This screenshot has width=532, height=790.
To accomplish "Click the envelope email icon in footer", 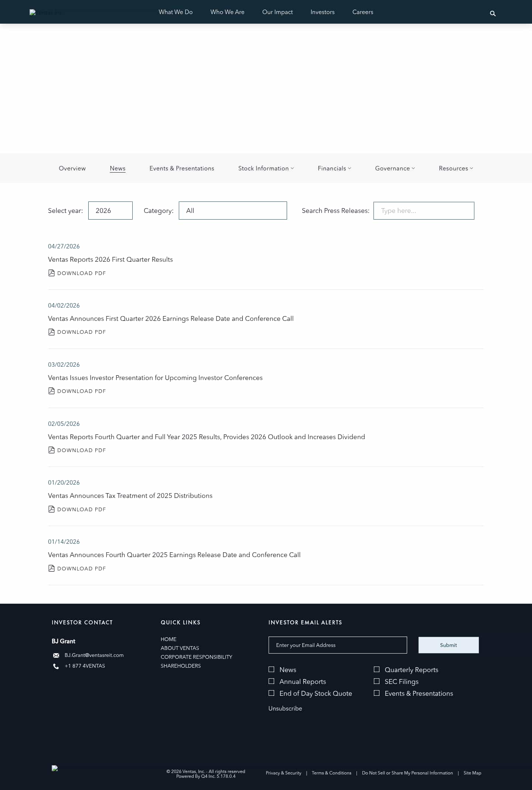I will click(56, 655).
